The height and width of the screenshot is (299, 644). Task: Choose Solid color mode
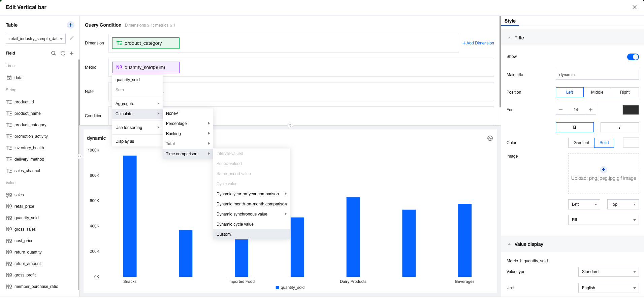pos(604,143)
